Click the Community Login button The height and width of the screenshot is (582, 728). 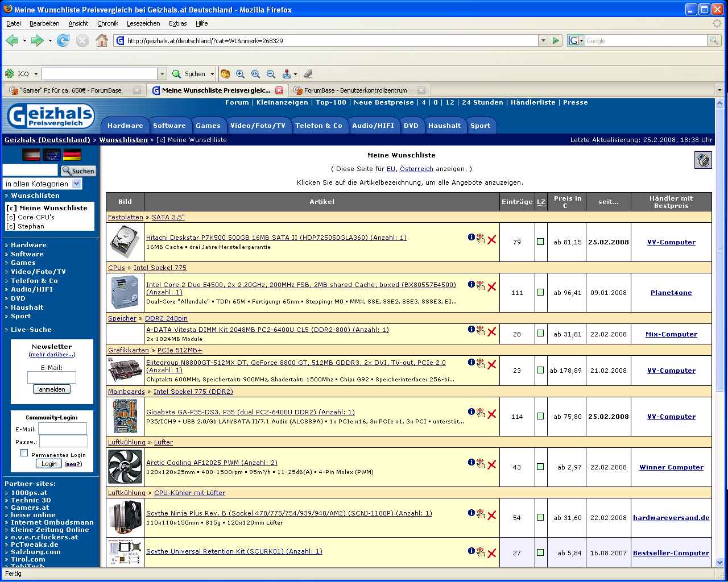pos(49,464)
